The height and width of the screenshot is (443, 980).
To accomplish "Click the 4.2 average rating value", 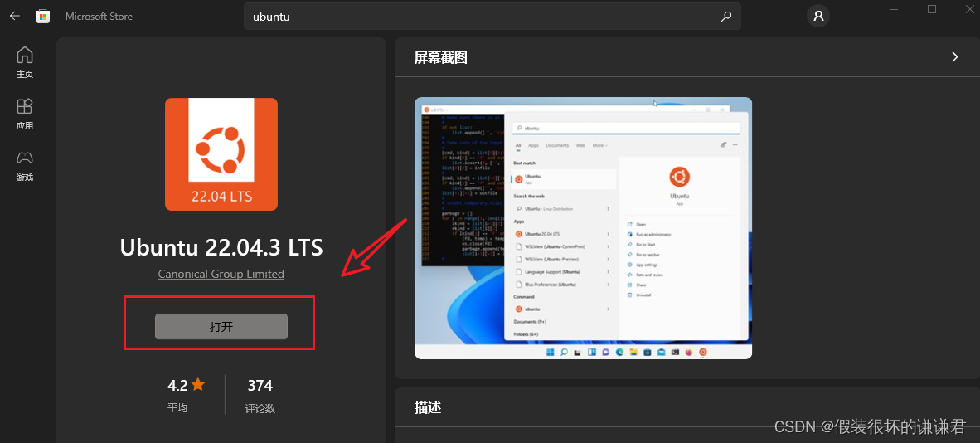I will (177, 385).
